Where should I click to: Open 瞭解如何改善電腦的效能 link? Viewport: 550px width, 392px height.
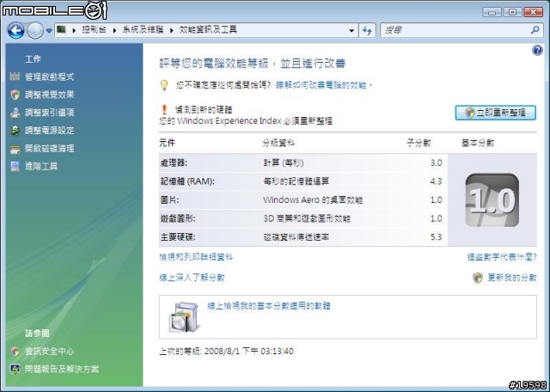pyautogui.click(x=323, y=85)
